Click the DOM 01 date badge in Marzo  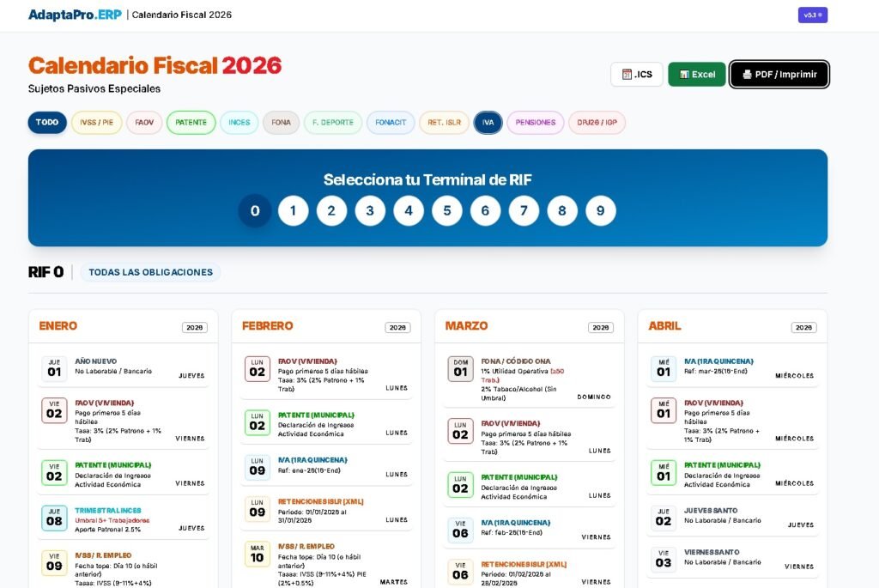[x=460, y=368]
